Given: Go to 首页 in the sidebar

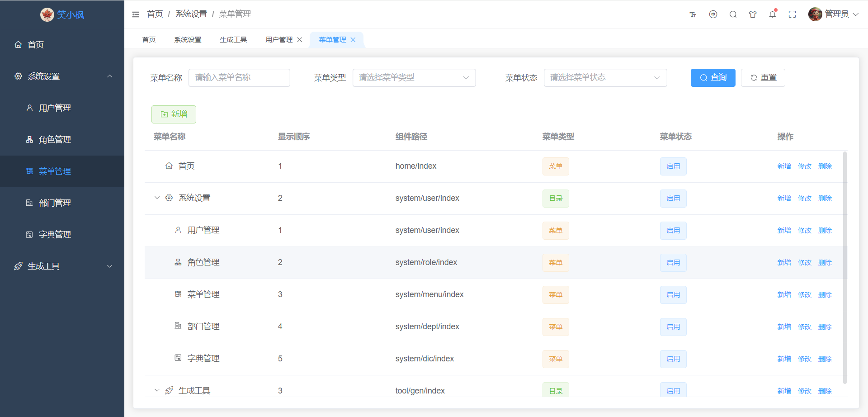Looking at the screenshot, I should pyautogui.click(x=62, y=45).
